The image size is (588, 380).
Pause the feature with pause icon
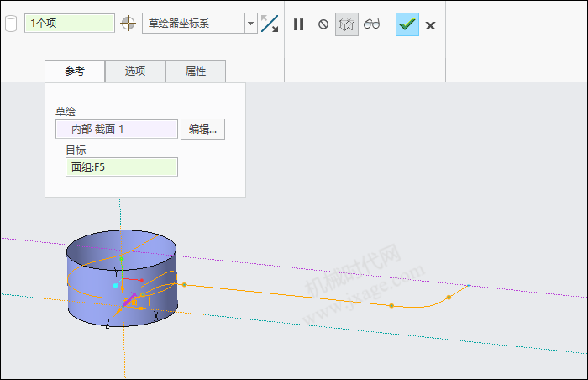(298, 24)
